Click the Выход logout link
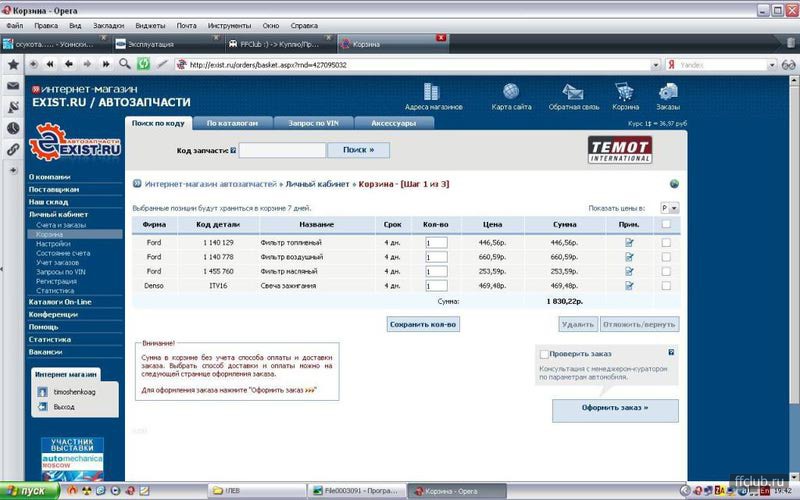The image size is (800, 500). coord(64,407)
